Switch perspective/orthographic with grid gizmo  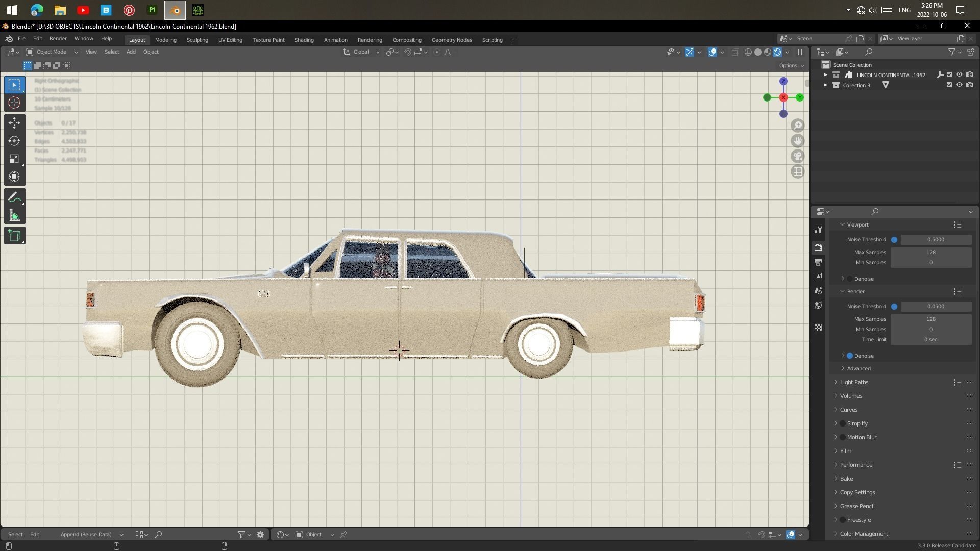click(x=797, y=171)
